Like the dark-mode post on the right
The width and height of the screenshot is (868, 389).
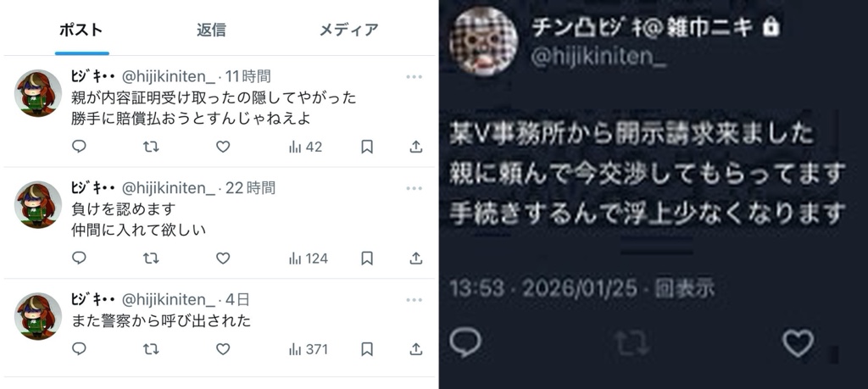(x=798, y=342)
